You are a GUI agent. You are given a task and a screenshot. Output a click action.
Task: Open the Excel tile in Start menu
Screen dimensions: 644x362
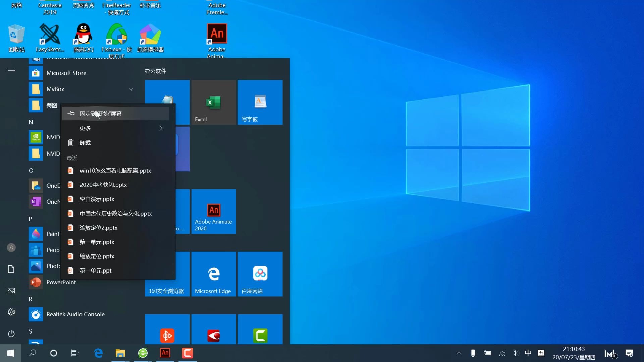[213, 102]
